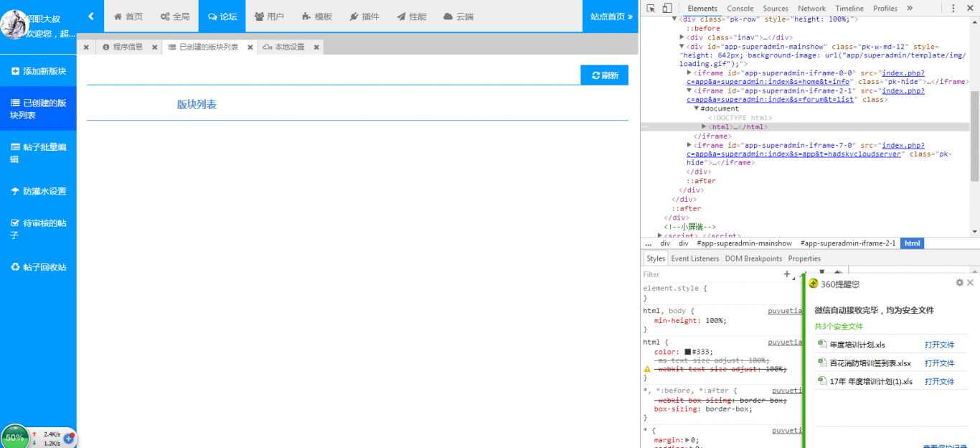Viewport: 980px width, 448px height.
Task: Select html in the breadcrumb bar
Action: 913,243
